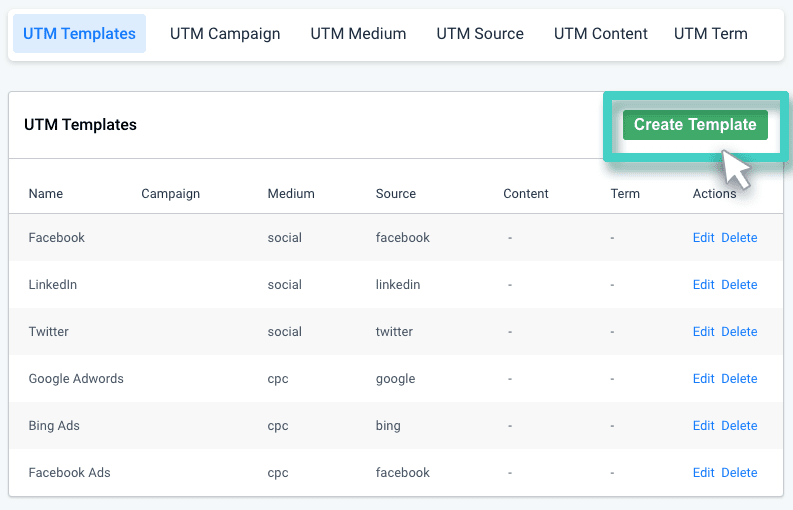This screenshot has height=510, width=793.
Task: Select the UTM Source tab
Action: (480, 34)
